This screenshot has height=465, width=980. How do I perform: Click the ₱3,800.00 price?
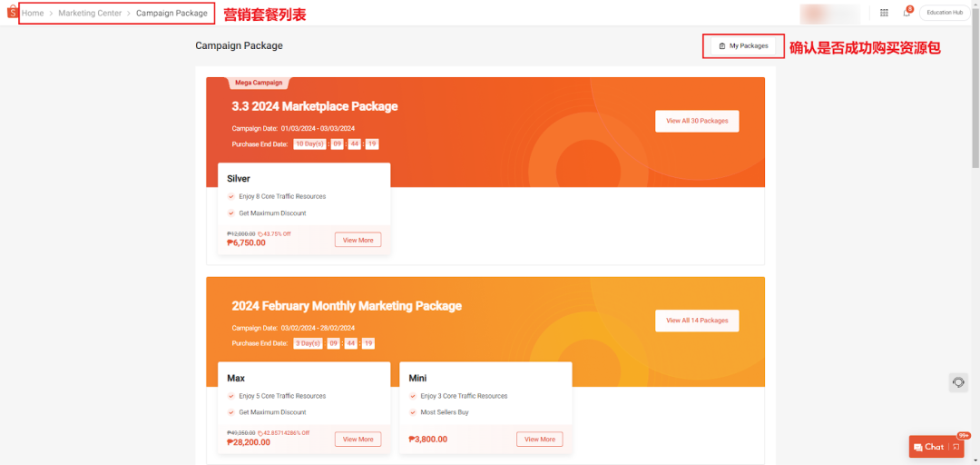pos(428,440)
